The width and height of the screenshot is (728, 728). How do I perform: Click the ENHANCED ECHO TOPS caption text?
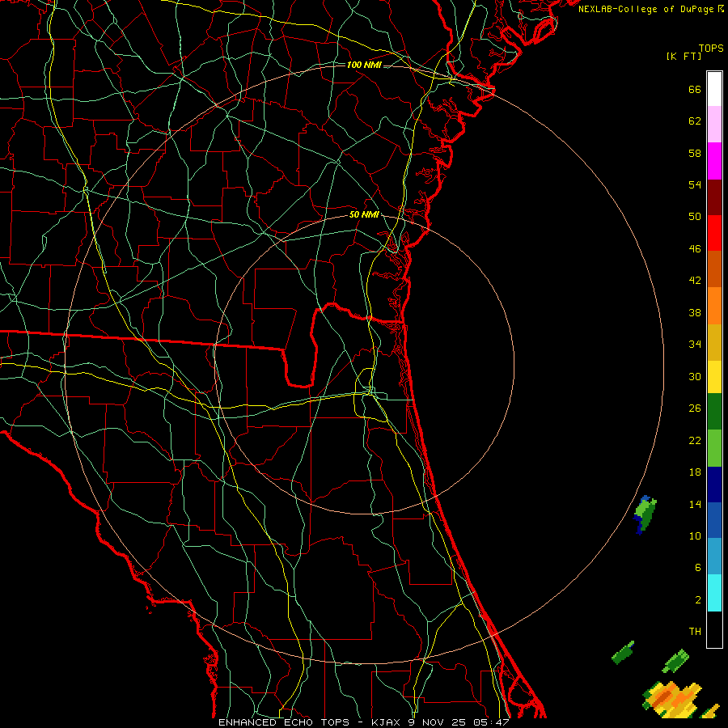point(283,722)
